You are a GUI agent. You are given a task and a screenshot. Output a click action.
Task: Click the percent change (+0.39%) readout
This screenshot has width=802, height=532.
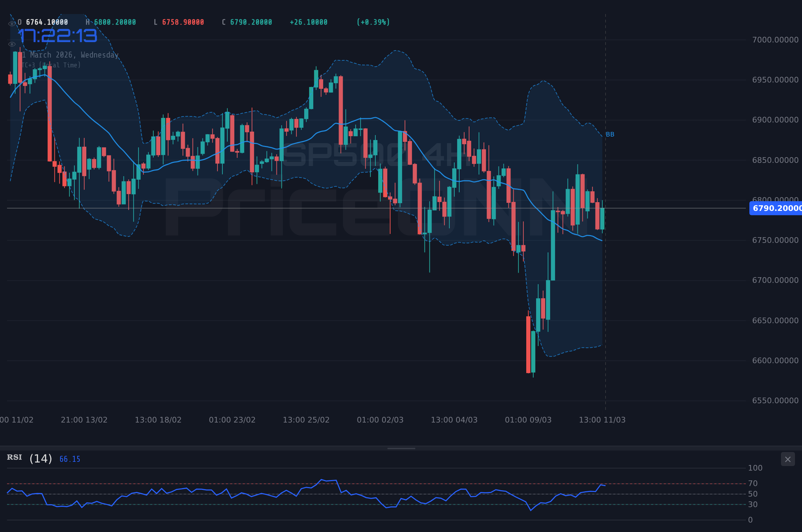pyautogui.click(x=373, y=22)
